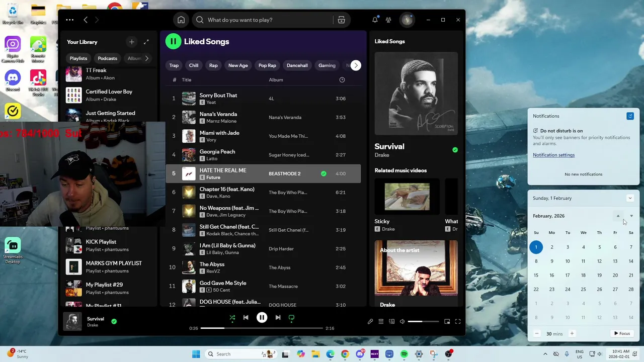Filter Liked Songs by Rap
644x362 pixels.
(x=213, y=65)
